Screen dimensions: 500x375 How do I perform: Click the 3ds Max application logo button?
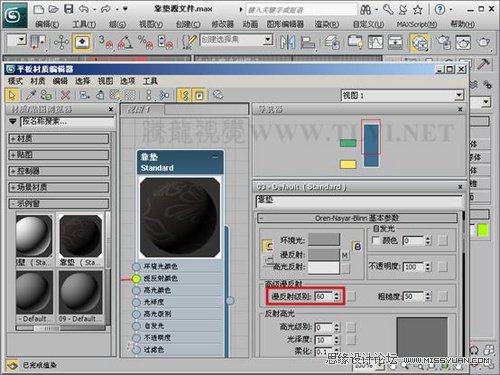[x=15, y=15]
